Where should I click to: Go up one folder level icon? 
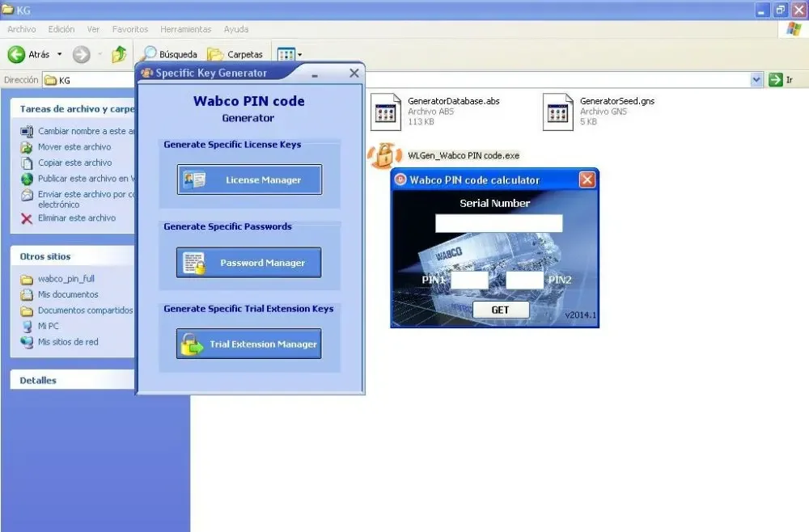[x=119, y=54]
